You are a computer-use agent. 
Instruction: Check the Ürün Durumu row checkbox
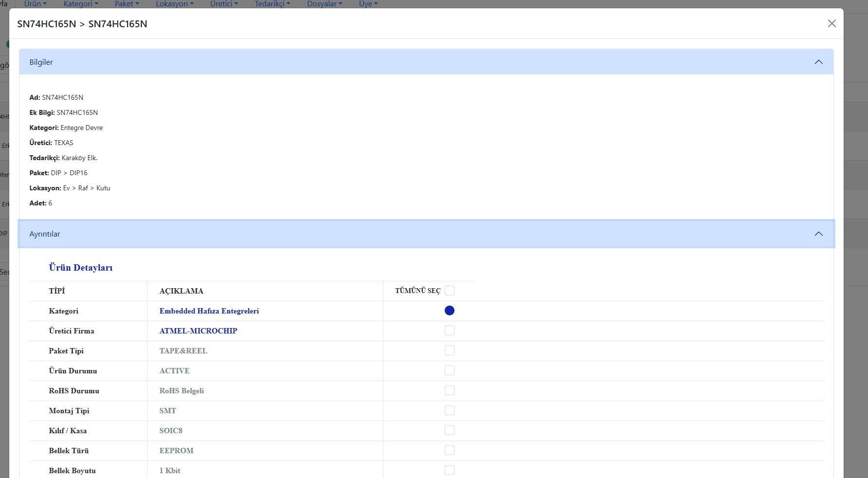coord(449,370)
